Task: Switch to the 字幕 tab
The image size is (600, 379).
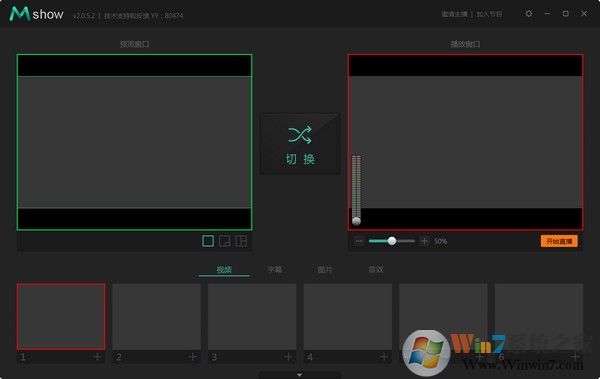Action: [x=274, y=270]
